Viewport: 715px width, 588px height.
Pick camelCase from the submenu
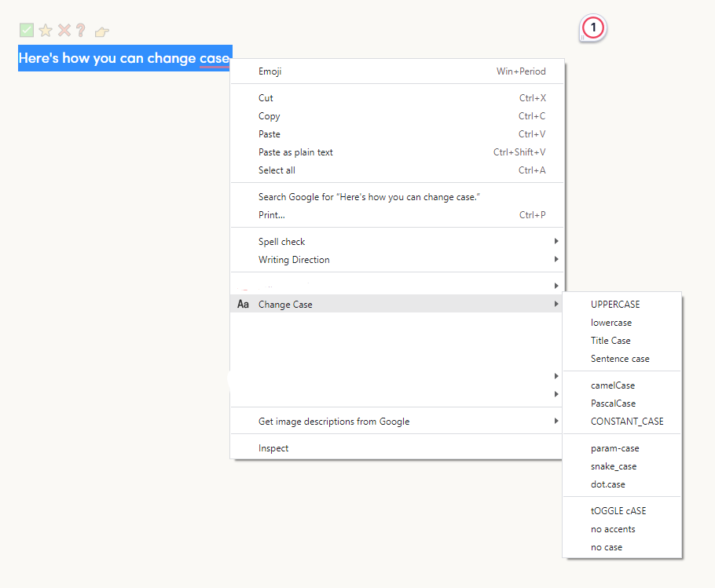tap(613, 385)
